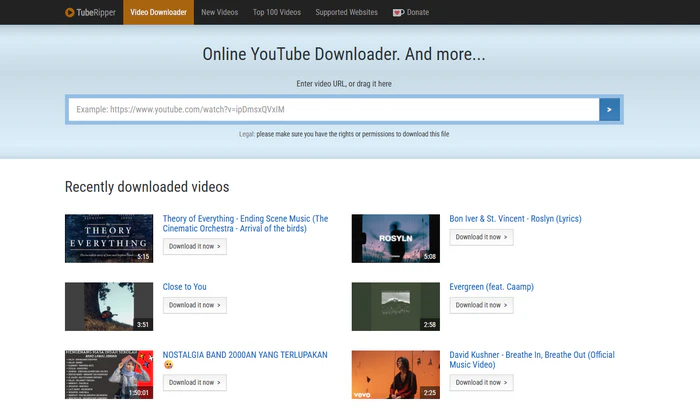
Task: Go to the New Videos tab
Action: (219, 12)
